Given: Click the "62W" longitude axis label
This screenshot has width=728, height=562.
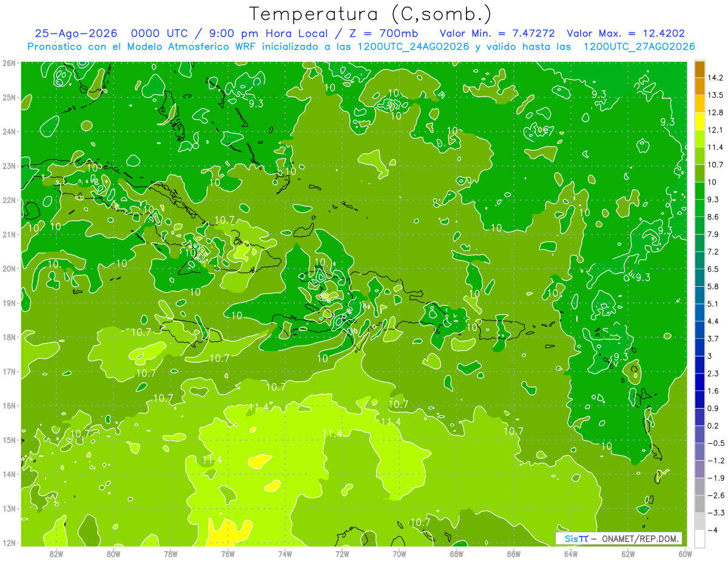Looking at the screenshot, I should pos(628,554).
